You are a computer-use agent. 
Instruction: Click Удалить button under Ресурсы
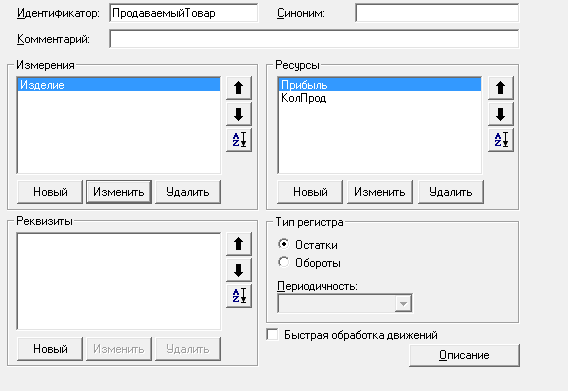(451, 192)
